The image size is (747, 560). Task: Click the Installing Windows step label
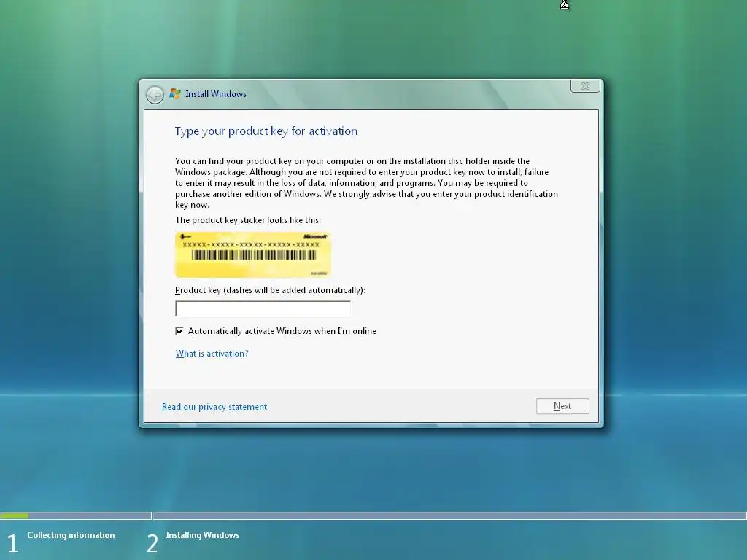tap(203, 535)
